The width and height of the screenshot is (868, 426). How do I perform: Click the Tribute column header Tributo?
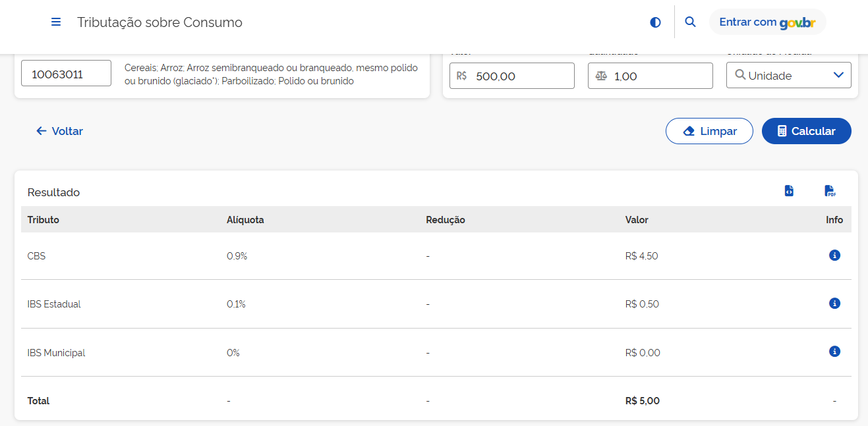pyautogui.click(x=43, y=220)
